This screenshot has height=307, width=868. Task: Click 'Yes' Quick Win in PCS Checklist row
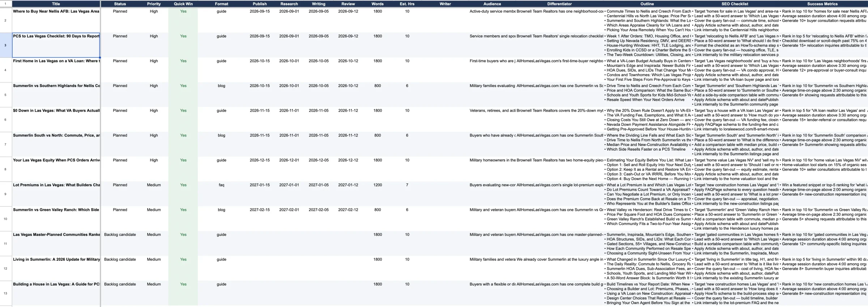[x=183, y=36]
